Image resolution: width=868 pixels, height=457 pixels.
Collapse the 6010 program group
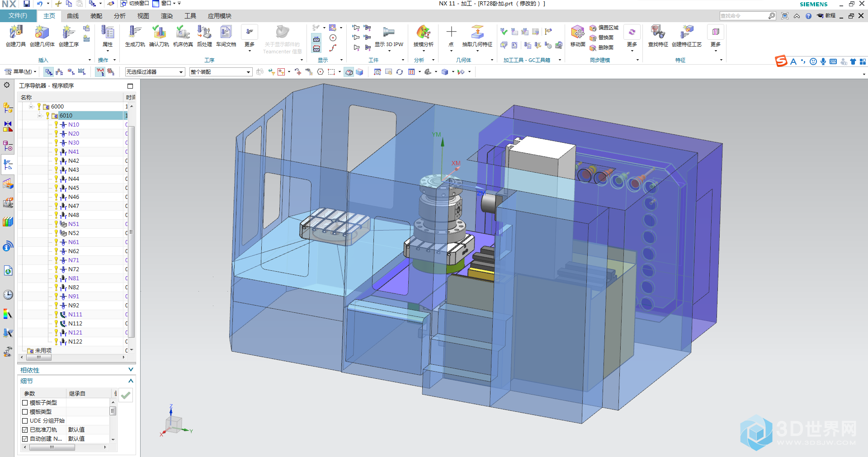40,116
